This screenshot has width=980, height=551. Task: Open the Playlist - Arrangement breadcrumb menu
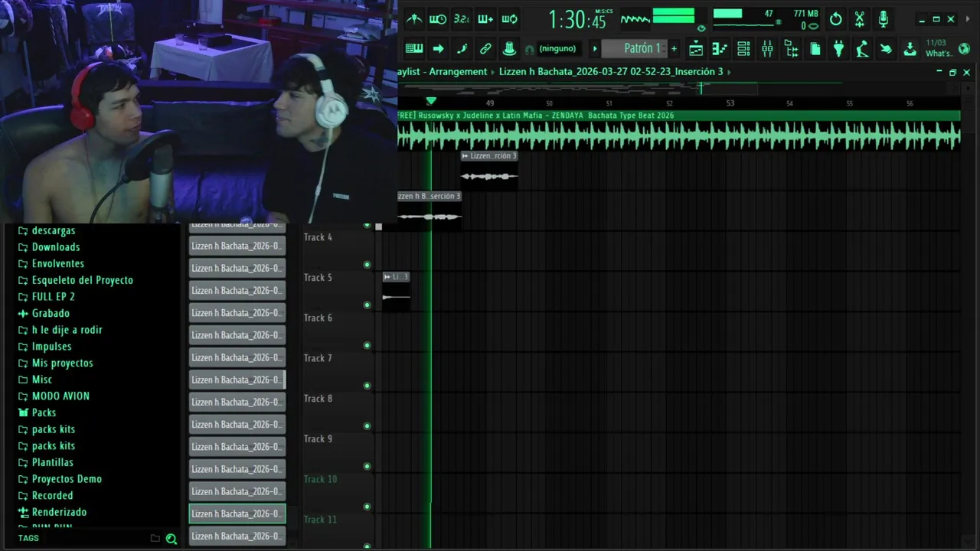point(444,72)
